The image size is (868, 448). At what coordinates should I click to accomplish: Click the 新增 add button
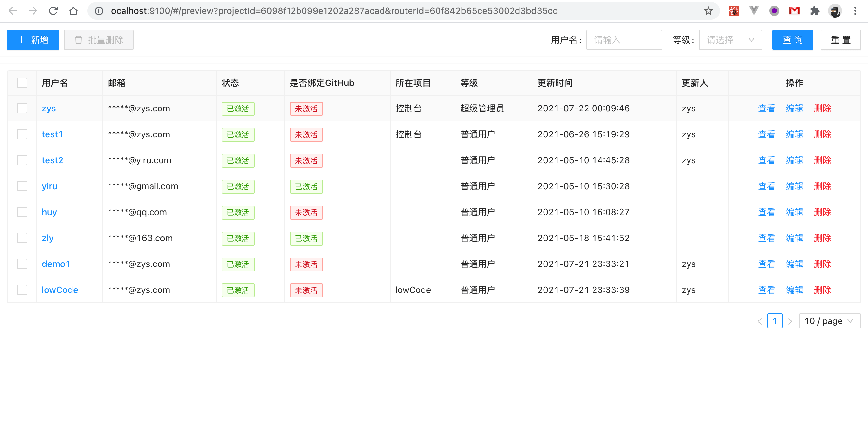click(33, 40)
